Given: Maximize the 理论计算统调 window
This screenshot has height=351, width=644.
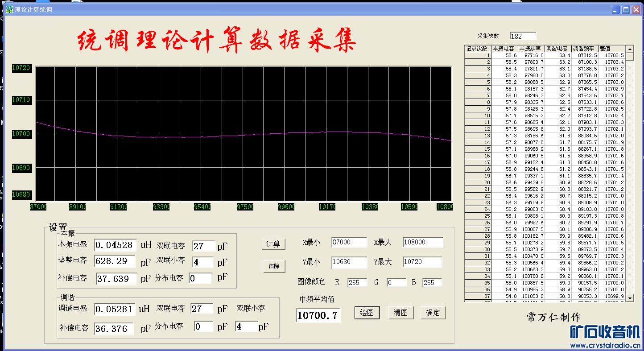Looking at the screenshot, I should coord(626,9).
